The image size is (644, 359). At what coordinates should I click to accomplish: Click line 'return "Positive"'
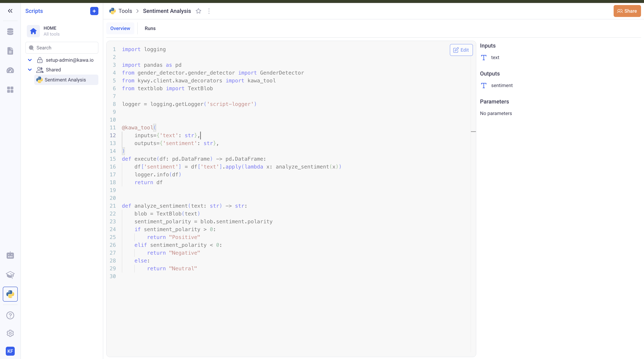(x=173, y=237)
